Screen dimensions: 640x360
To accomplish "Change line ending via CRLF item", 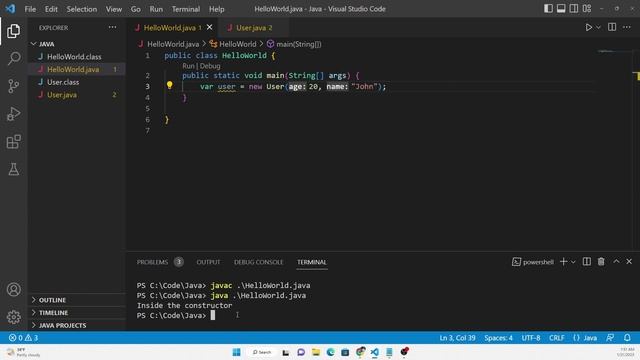I will (556, 338).
